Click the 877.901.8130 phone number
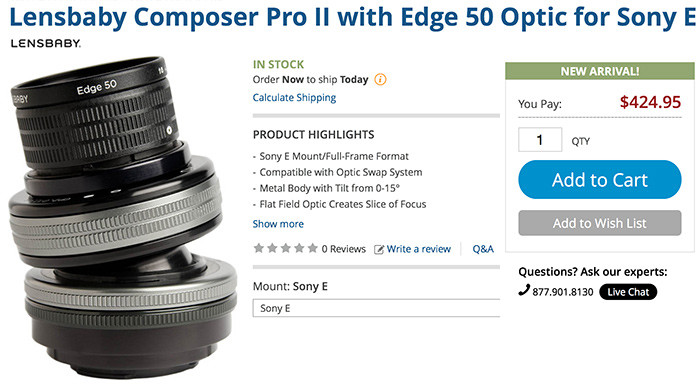The width and height of the screenshot is (700, 384). (x=562, y=292)
